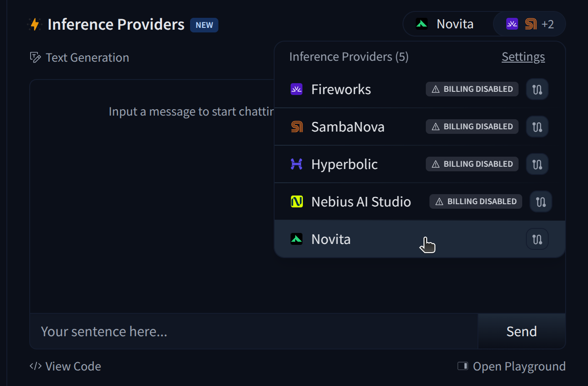Click the Send button
This screenshot has height=386, width=588.
(521, 331)
